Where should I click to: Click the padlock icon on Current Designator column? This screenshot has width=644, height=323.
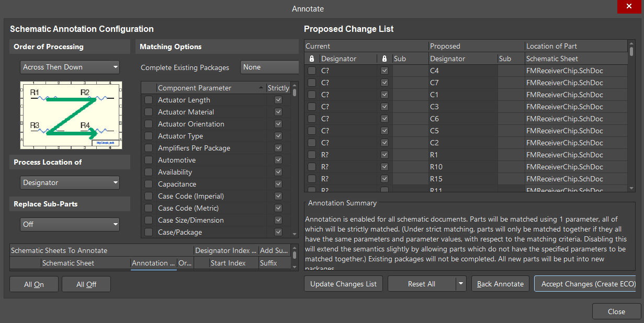click(312, 59)
